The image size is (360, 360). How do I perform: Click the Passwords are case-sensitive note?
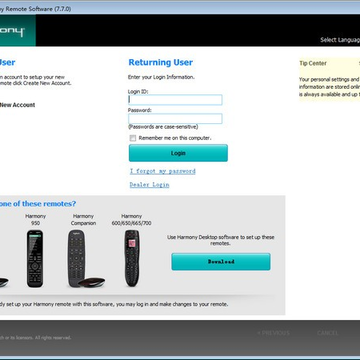(x=163, y=127)
